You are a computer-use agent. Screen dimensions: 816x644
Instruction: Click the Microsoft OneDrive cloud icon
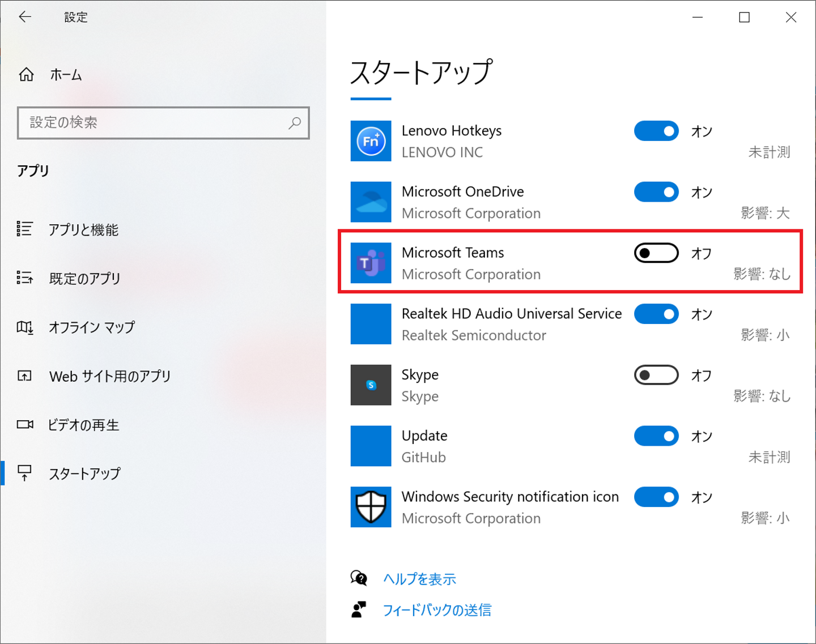371,202
